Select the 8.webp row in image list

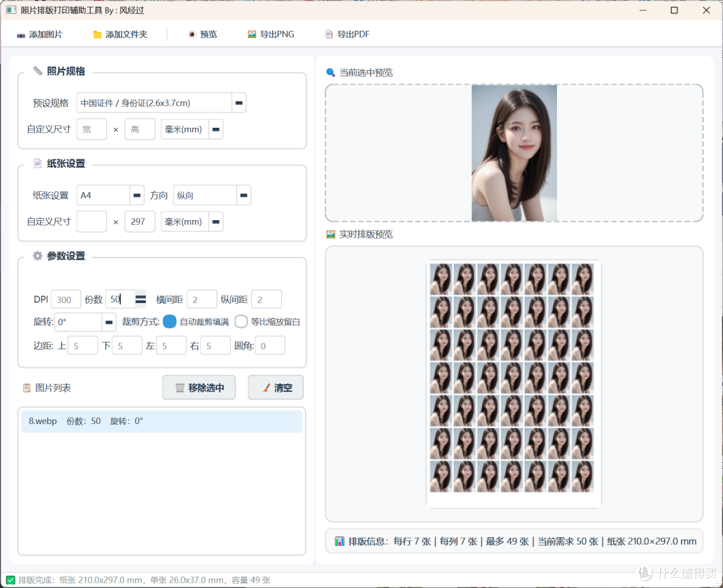(x=162, y=421)
